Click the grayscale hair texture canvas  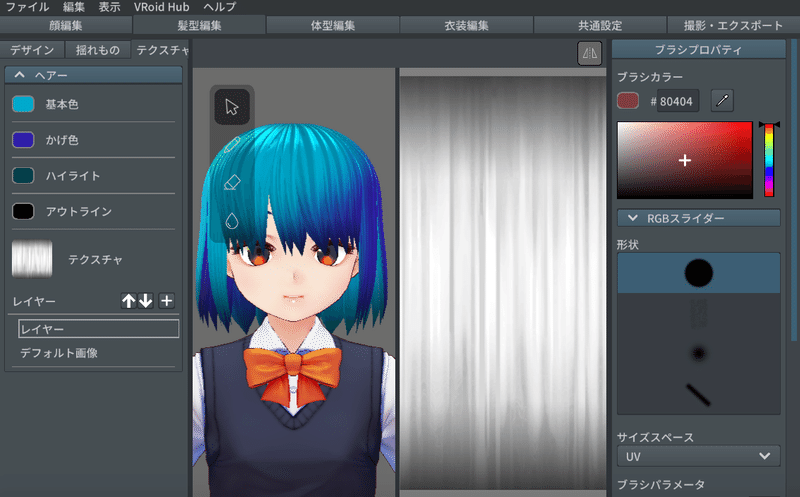503,281
